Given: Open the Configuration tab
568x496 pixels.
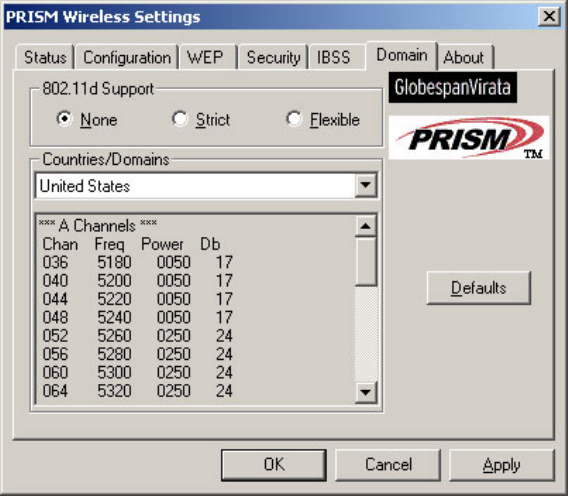Looking at the screenshot, I should click(127, 57).
